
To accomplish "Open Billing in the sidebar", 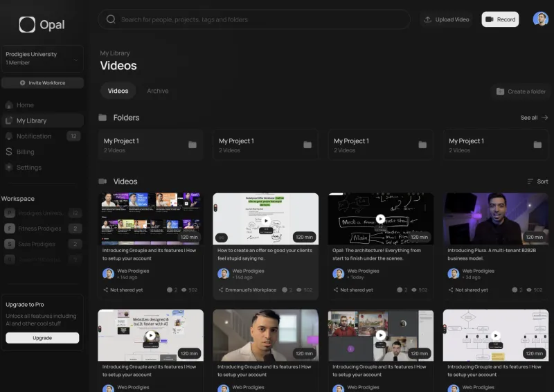I will 42,152.
